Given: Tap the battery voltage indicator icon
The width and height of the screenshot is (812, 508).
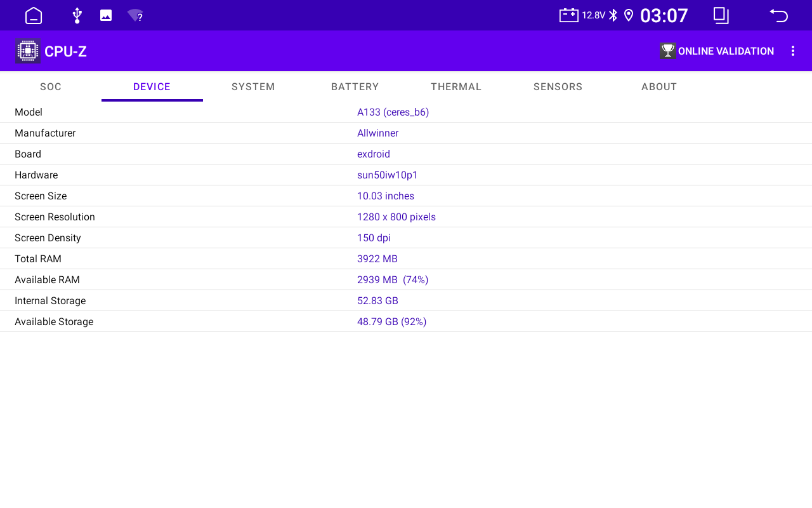Looking at the screenshot, I should pyautogui.click(x=568, y=15).
